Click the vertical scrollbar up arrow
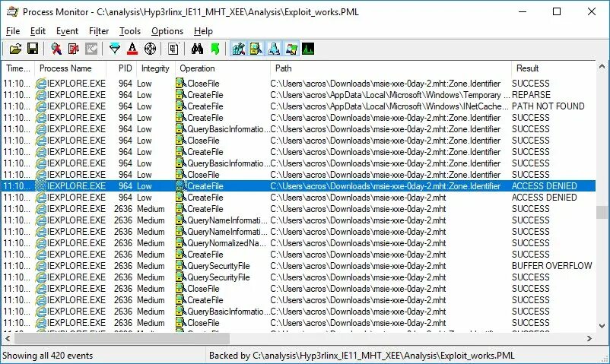The height and width of the screenshot is (364, 610). coord(602,67)
